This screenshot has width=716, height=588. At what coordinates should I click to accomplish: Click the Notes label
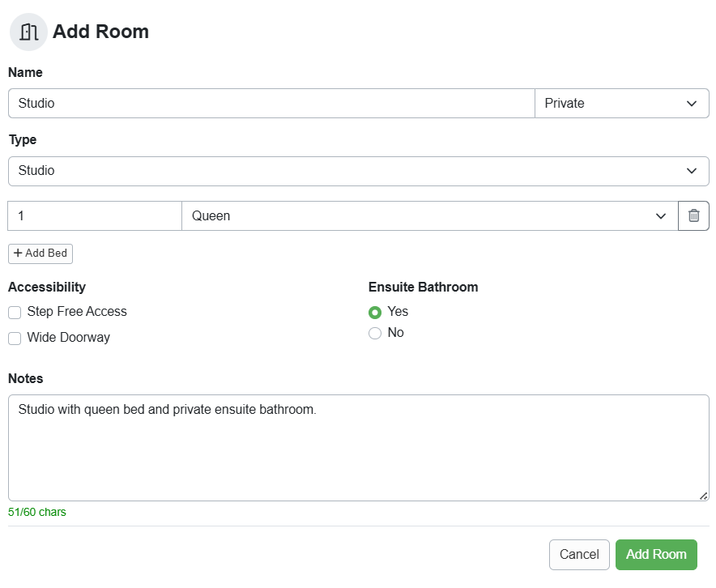(26, 378)
